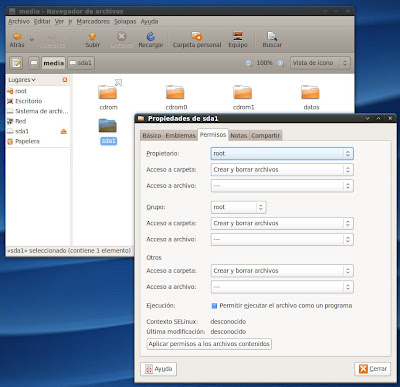
Task: Open owner's Acceso a archivo dropdown
Action: 282,186
